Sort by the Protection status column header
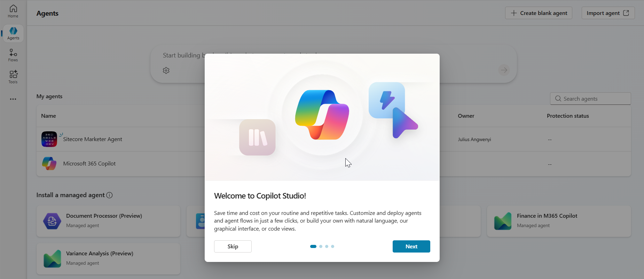This screenshot has width=644, height=279. tap(568, 116)
